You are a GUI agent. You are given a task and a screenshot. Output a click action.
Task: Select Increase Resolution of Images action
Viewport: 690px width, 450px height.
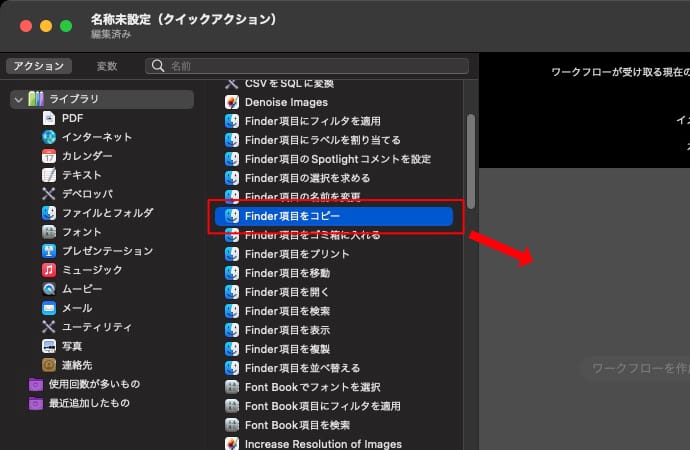[x=322, y=443]
